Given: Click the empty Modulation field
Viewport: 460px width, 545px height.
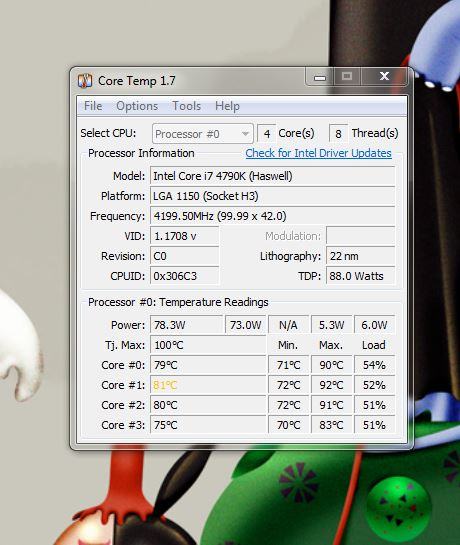Looking at the screenshot, I should [361, 236].
